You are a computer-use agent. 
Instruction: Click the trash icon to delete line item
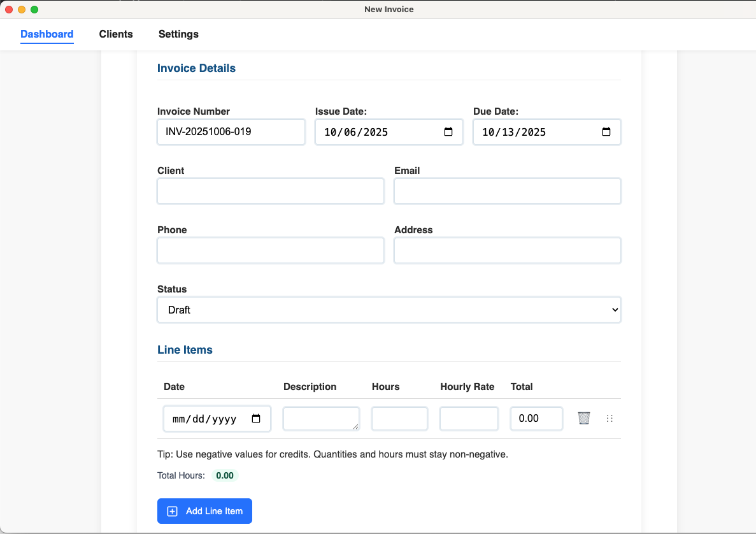pyautogui.click(x=583, y=418)
